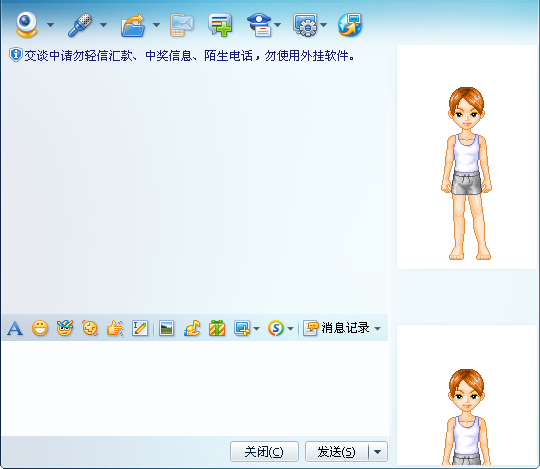Start a voice call with microphone icon
Image resolution: width=540 pixels, height=469 pixels.
80,25
